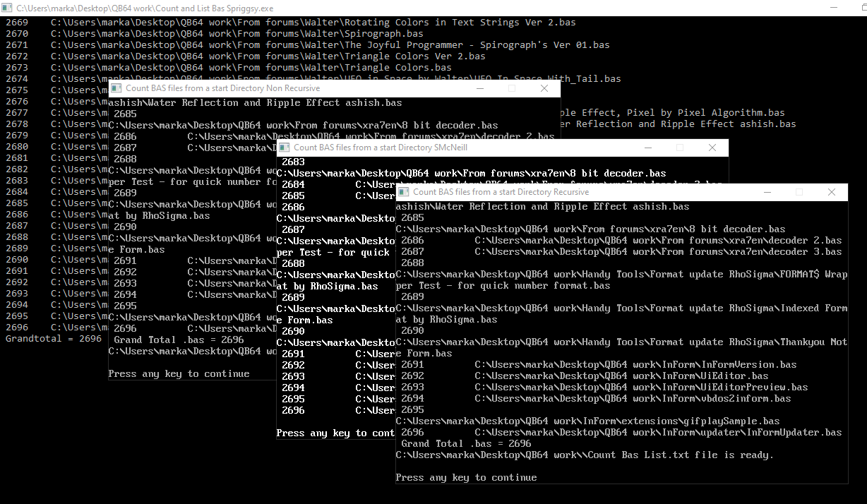867x504 pixels.
Task: Click 'Grand Total .bas = 2696' in the Directory Recursive window
Action: tap(466, 443)
